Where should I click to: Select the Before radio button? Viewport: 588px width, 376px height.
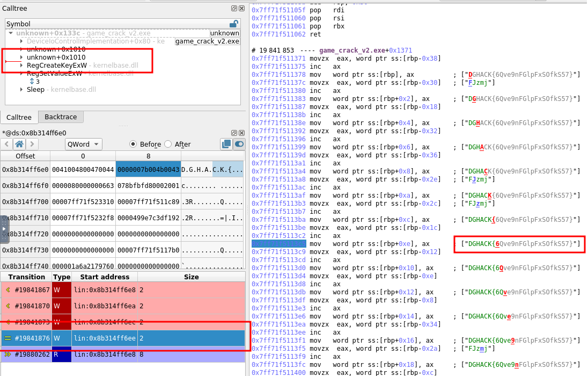(133, 144)
